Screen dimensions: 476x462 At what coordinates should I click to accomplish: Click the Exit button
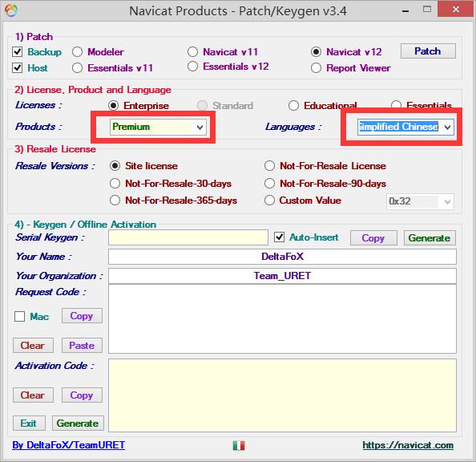point(29,423)
